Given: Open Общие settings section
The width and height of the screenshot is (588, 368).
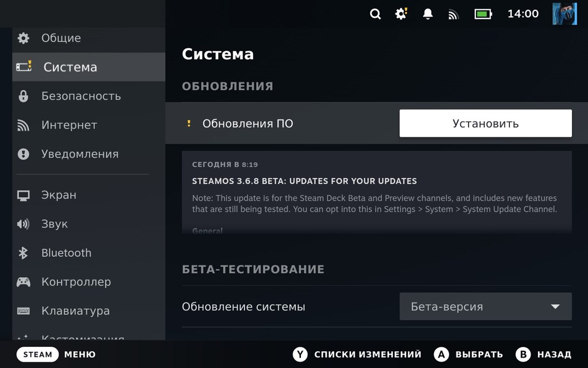Looking at the screenshot, I should [88, 38].
